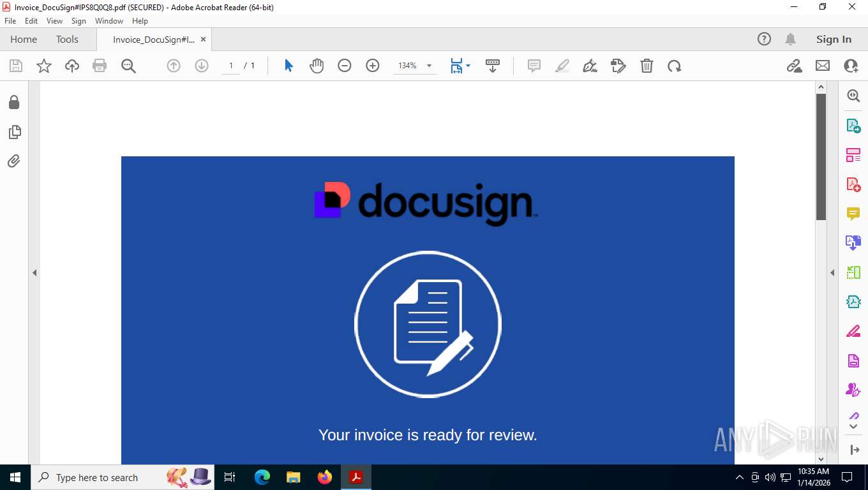Screen dimensions: 868x490
Task: Click the Save file icon
Action: click(x=16, y=66)
